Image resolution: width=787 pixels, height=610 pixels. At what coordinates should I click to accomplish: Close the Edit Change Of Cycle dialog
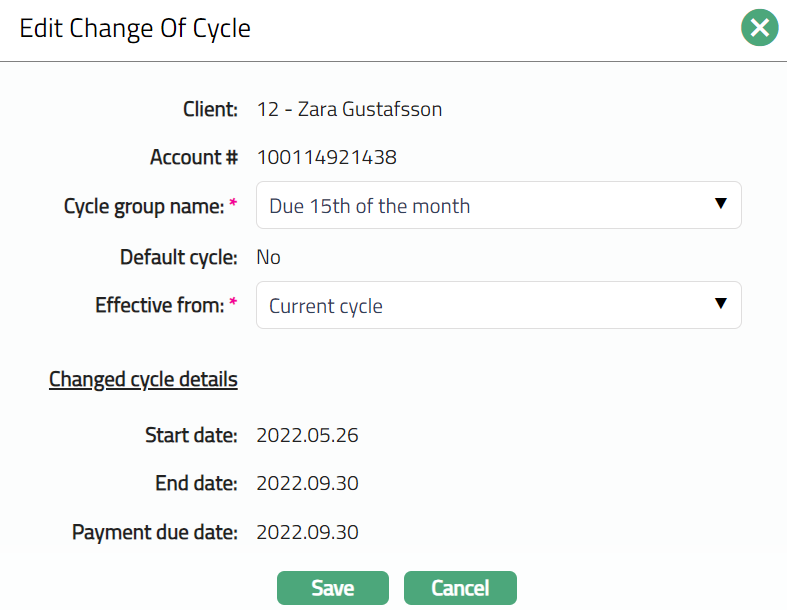point(759,28)
